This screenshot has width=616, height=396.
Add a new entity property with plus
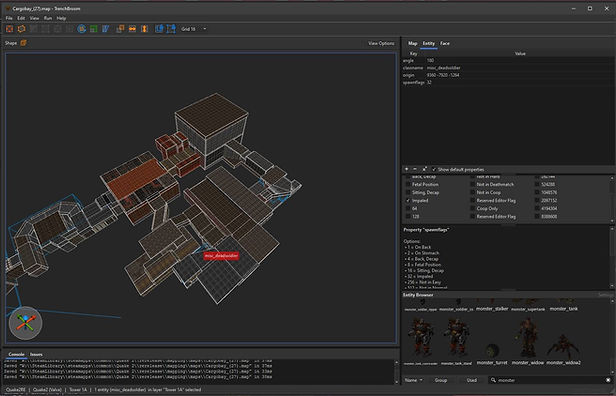407,169
